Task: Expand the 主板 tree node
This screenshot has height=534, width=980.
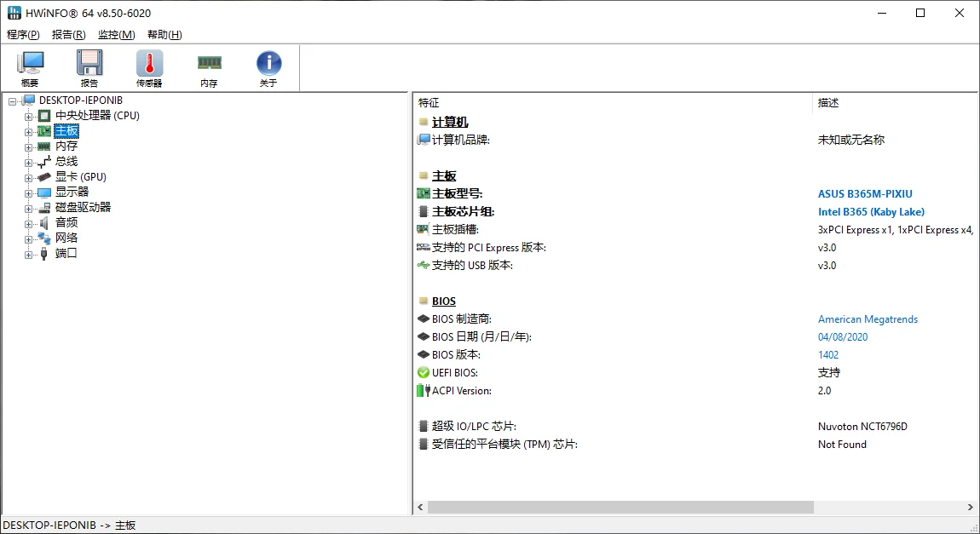Action: tap(28, 132)
